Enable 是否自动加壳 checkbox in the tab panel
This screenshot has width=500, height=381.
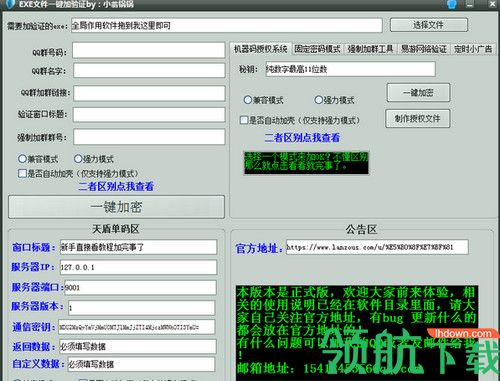244,120
